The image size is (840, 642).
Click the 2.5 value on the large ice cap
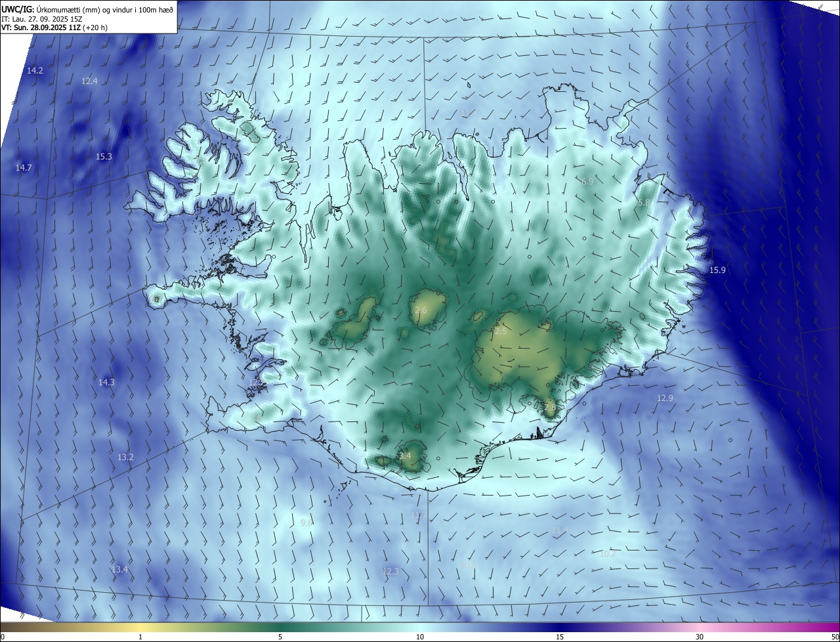click(x=500, y=332)
